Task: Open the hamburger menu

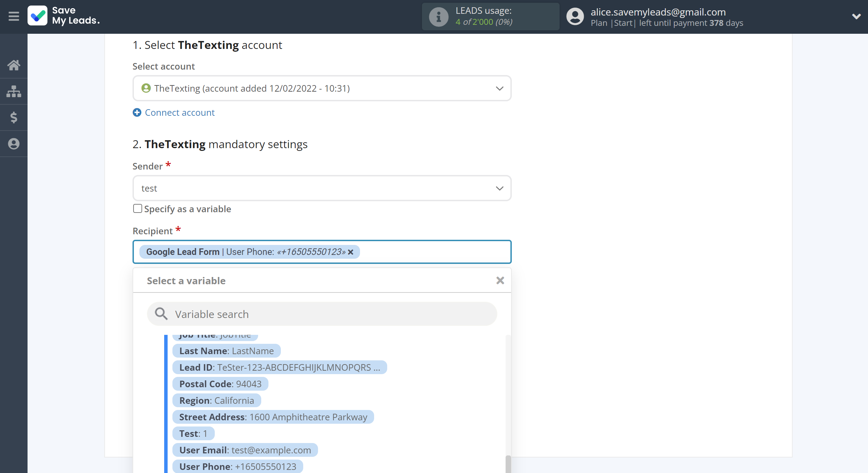Action: (14, 16)
